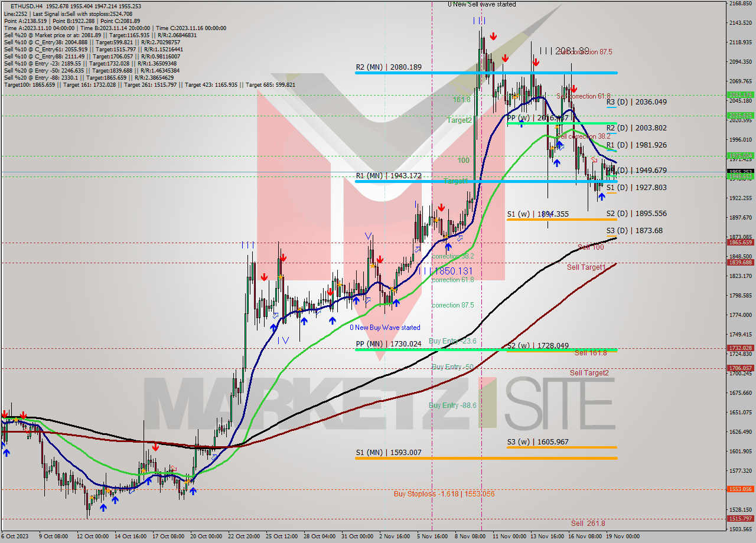Select the 1839.688 price tag on axis
Image resolution: width=756 pixels, height=543 pixels.
point(739,263)
